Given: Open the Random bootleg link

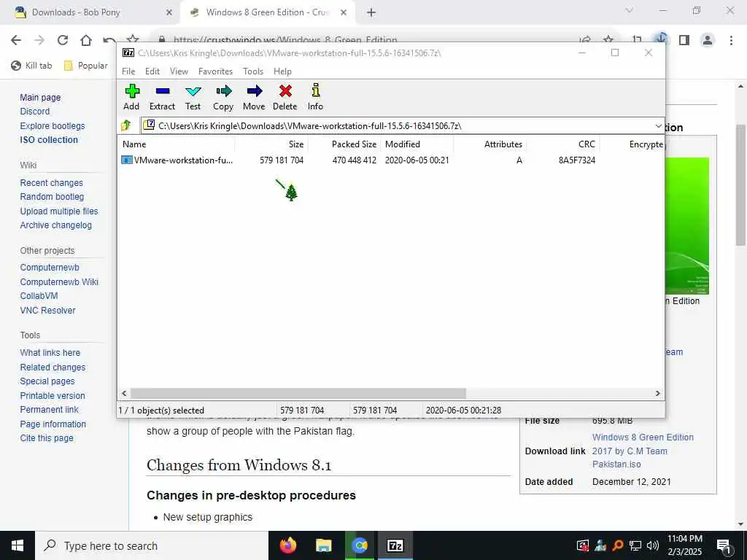Looking at the screenshot, I should click(52, 197).
